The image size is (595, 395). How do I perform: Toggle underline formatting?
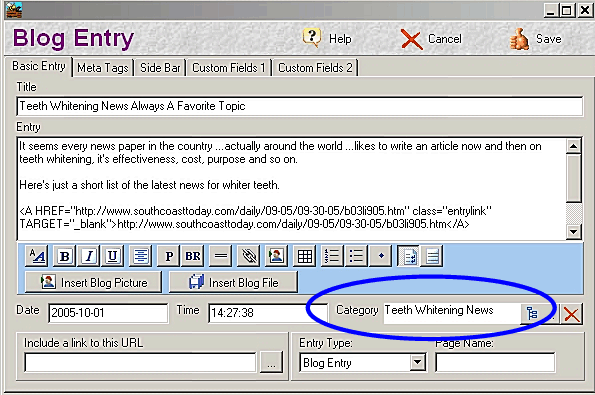112,256
